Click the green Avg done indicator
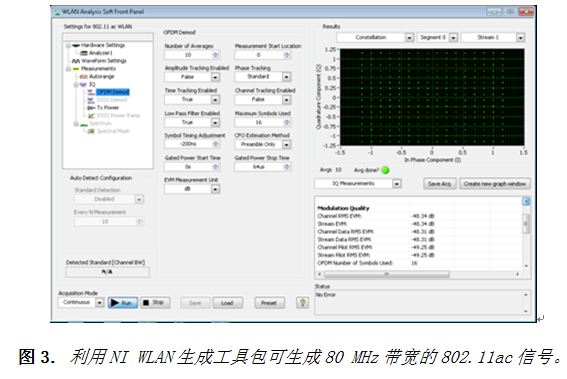Screen dimensions: 567x379 (x=385, y=170)
